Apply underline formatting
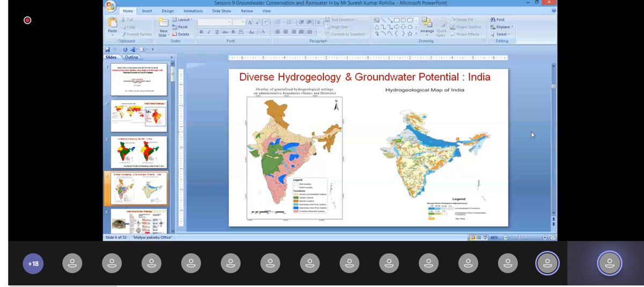The width and height of the screenshot is (644, 287). click(216, 32)
